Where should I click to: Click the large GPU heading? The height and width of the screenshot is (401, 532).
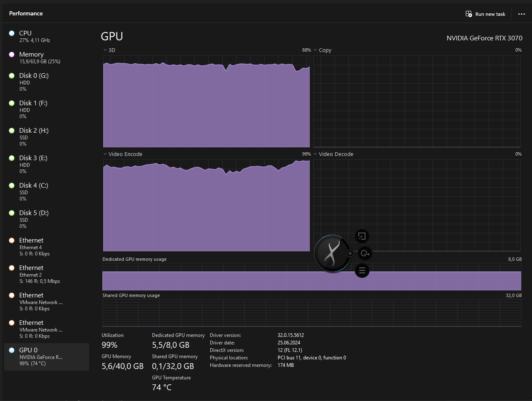[x=112, y=36]
